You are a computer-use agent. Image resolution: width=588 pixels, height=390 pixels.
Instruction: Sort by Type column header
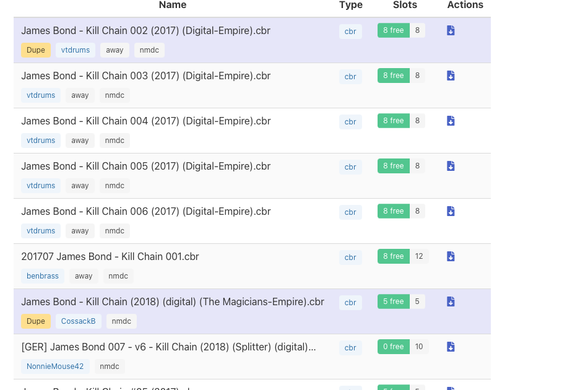350,5
